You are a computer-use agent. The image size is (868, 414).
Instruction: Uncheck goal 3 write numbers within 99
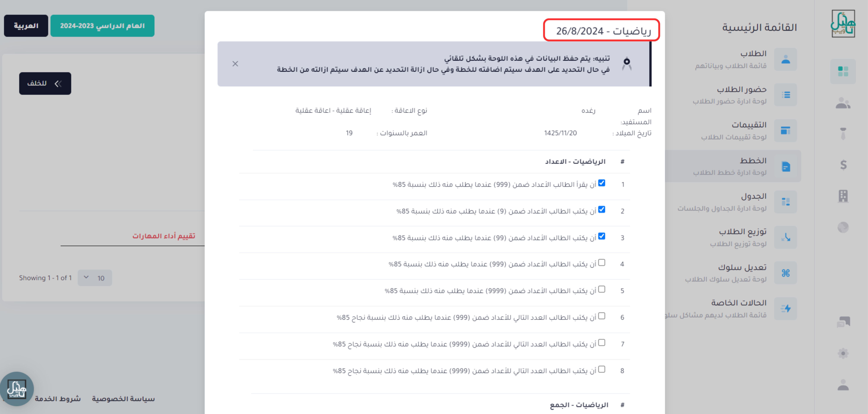click(x=602, y=236)
